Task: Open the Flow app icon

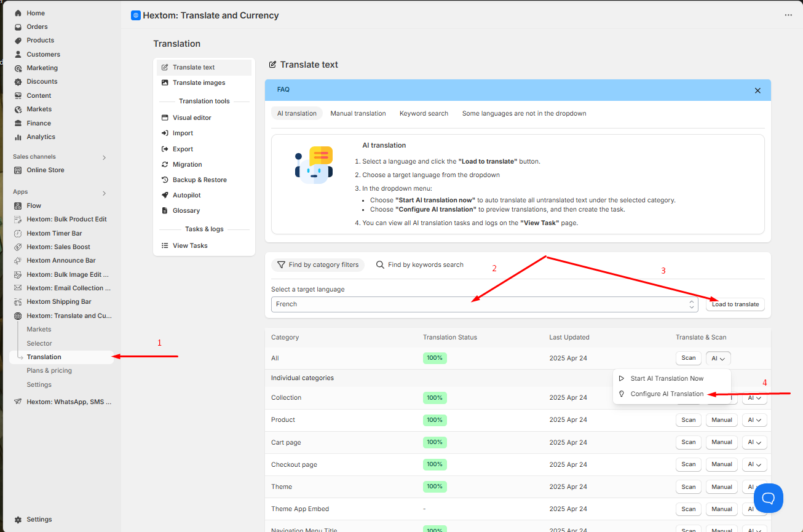Action: coord(18,205)
